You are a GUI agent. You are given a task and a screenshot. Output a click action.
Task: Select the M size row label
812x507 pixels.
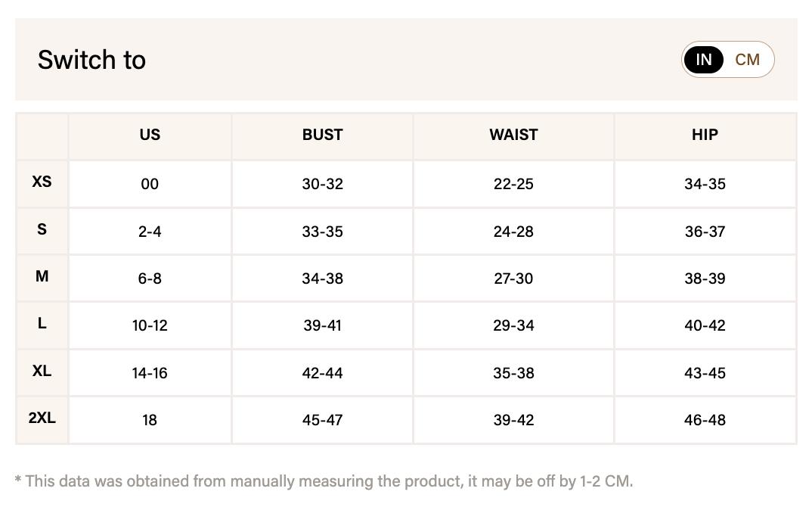[42, 277]
